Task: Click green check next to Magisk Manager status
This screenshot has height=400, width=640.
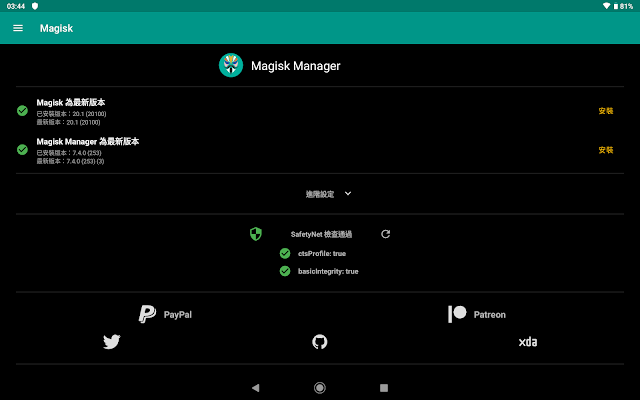Action: [x=22, y=150]
